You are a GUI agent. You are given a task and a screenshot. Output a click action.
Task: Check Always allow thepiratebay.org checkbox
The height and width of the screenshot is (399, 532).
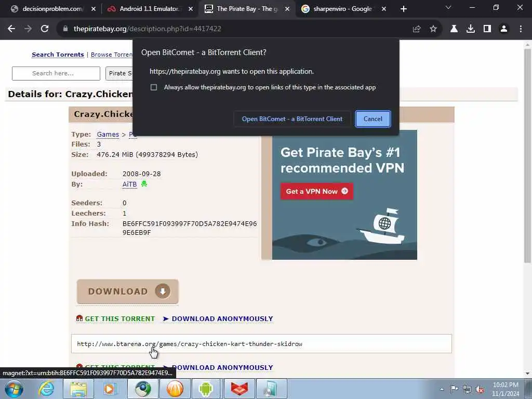click(x=154, y=87)
